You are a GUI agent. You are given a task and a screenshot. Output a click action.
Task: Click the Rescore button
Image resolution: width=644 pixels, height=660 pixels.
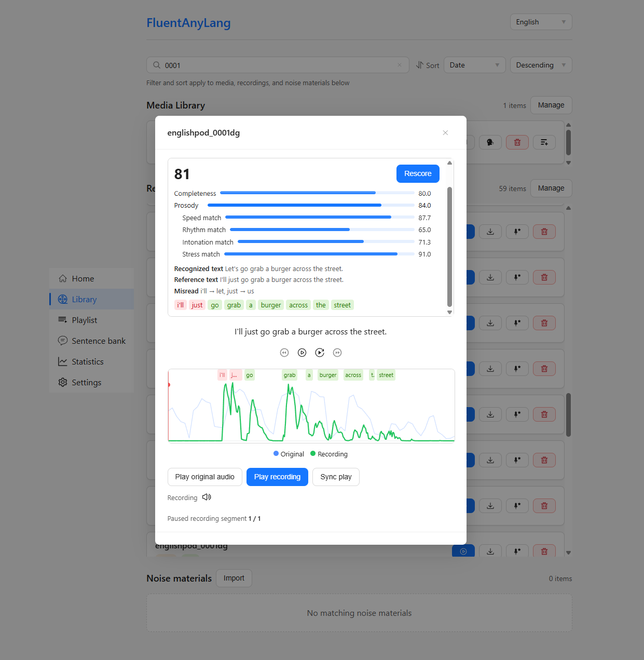pos(418,173)
